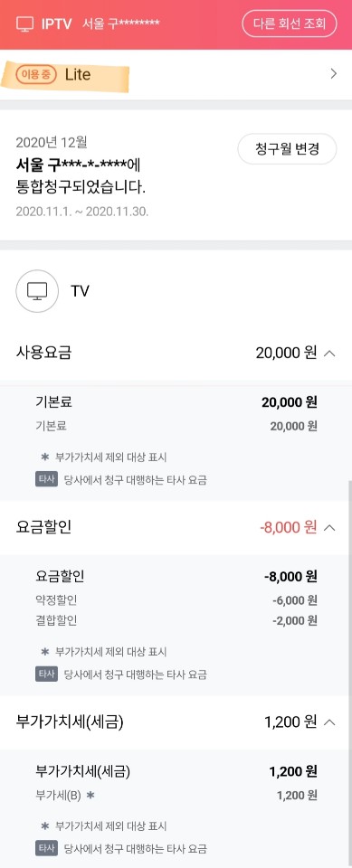This screenshot has height=868, width=352.
Task: Click 타사 badge under 부가가치세 section
Action: (46, 847)
